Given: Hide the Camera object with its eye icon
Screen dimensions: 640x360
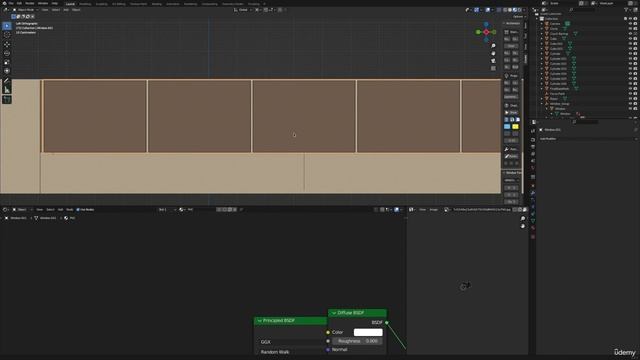Looking at the screenshot, I should pyautogui.click(x=630, y=24).
